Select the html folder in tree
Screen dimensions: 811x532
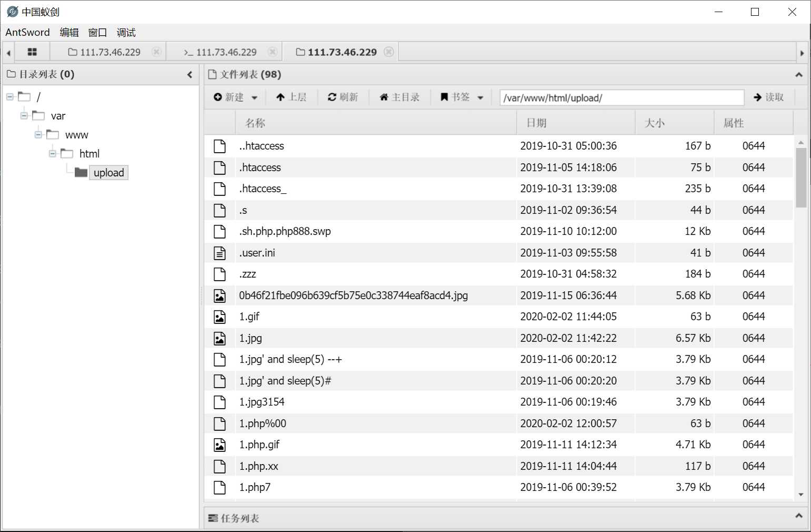[89, 154]
